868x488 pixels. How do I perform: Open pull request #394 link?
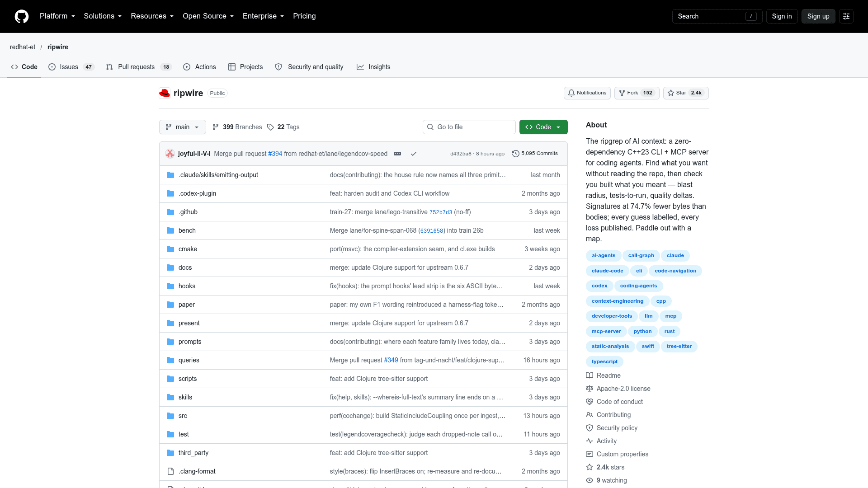tap(275, 154)
